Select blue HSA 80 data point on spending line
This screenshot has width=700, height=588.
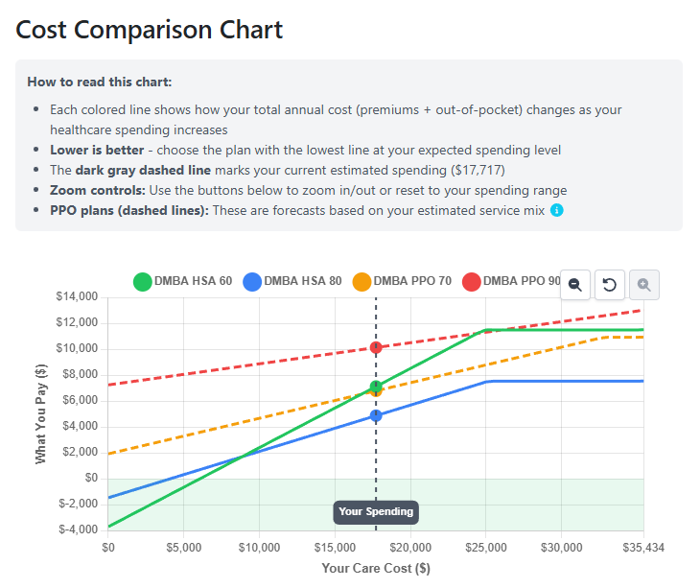click(376, 415)
